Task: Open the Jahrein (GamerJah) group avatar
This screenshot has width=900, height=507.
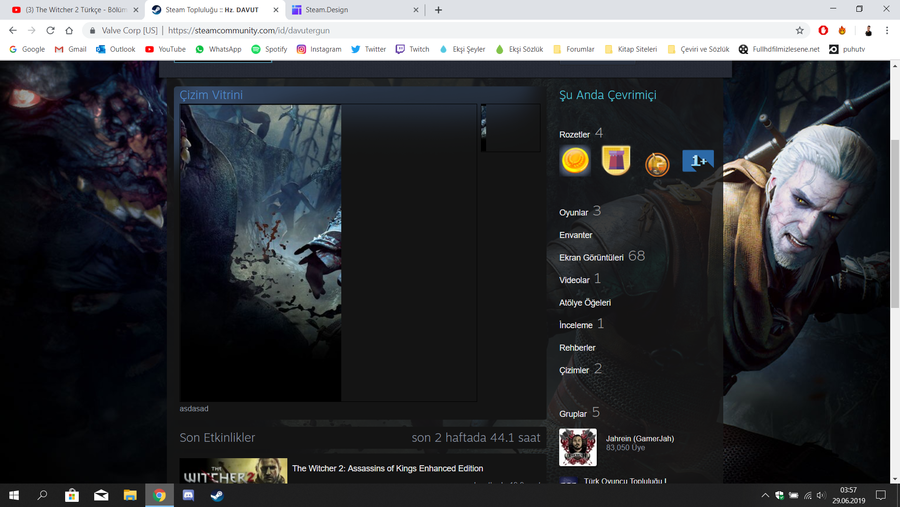Action: 577,447
